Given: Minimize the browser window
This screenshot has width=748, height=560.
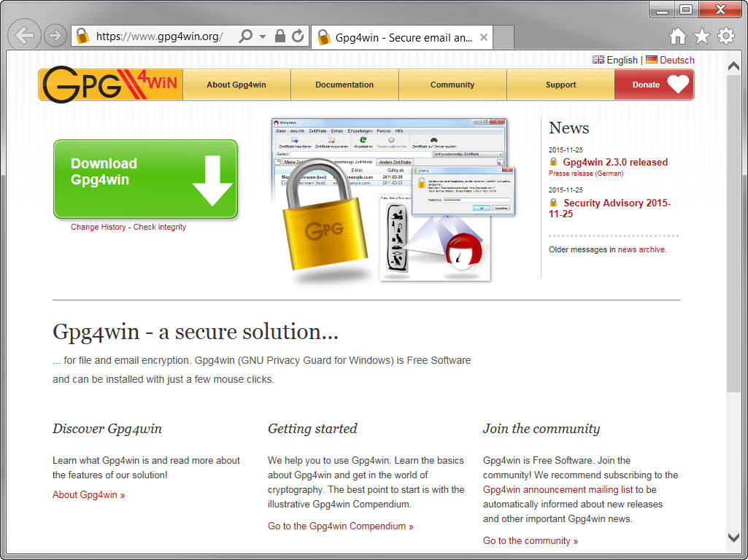Looking at the screenshot, I should (662, 9).
